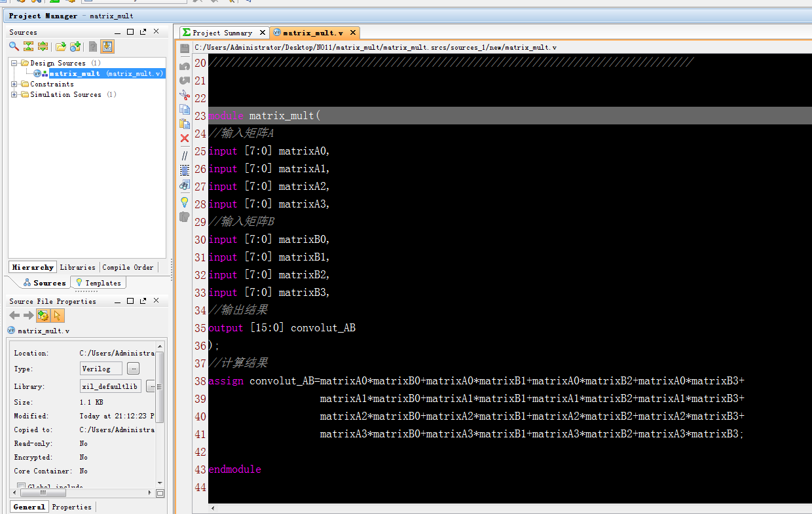Click the editor Paste icon
Image resolution: width=812 pixels, height=514 pixels.
coord(185,124)
